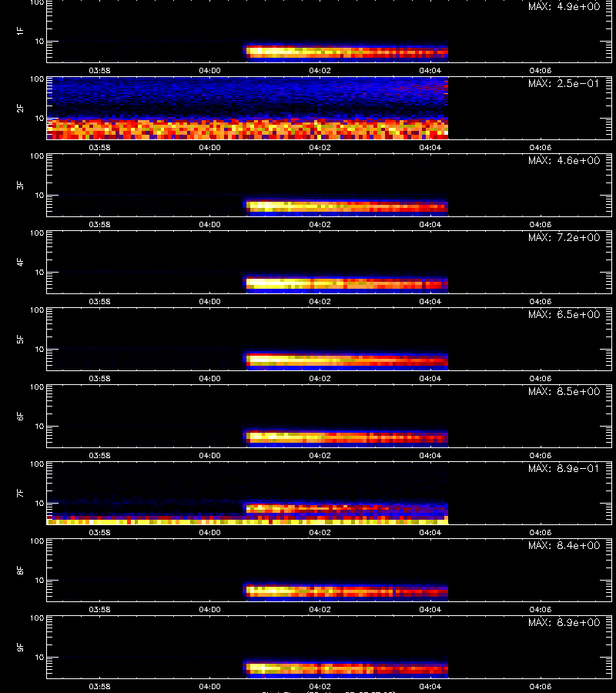Screen dimensions: 616x693
Task: Select the "MAX: 4.9e+00" annotation
Action: click(564, 6)
